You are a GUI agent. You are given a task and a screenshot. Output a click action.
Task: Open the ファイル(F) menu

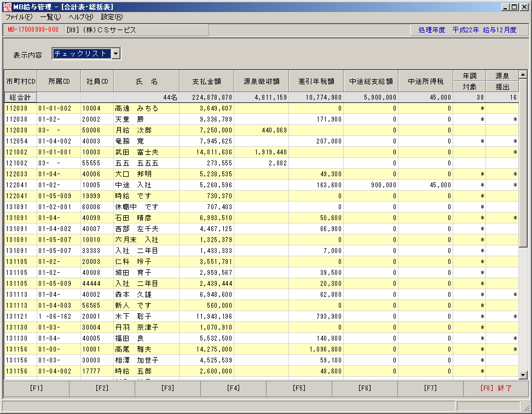click(x=19, y=17)
